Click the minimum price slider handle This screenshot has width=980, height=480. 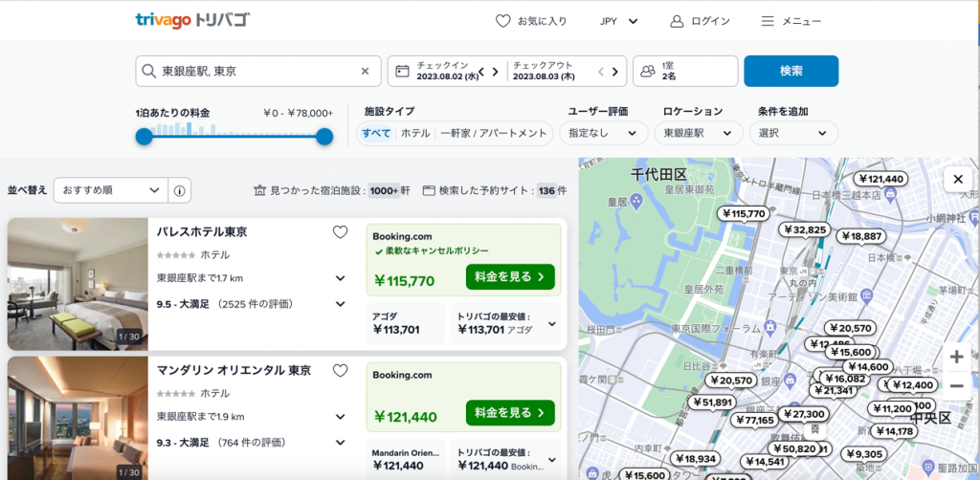[x=144, y=137]
